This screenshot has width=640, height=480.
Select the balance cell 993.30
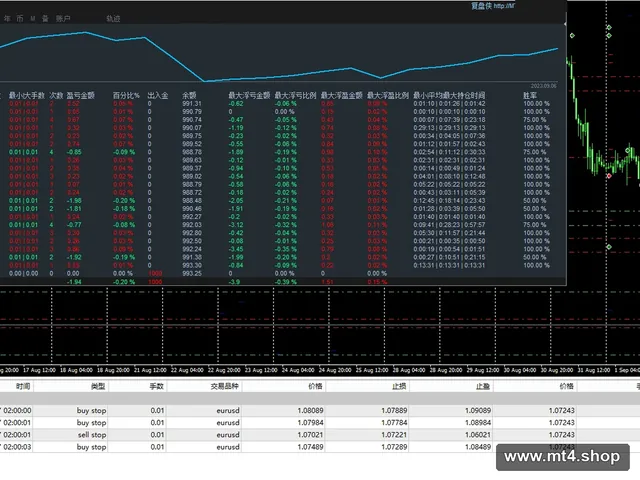(192, 265)
